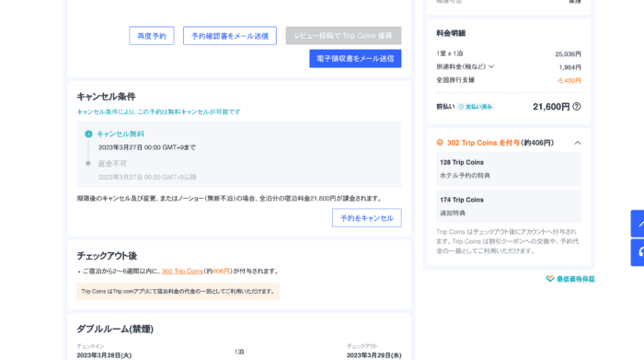Click the back-to-top arrow floating button

[x=638, y=224]
